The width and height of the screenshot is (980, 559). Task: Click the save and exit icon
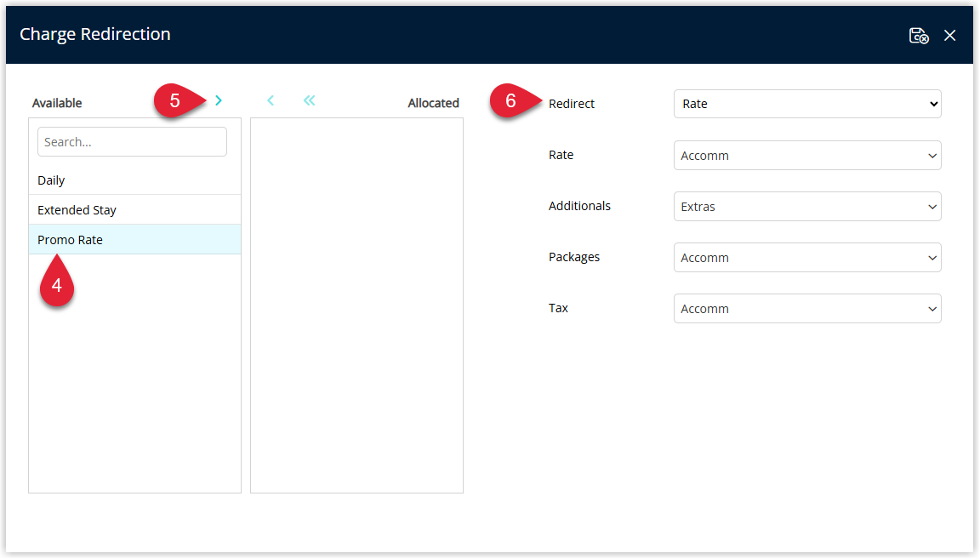click(919, 36)
